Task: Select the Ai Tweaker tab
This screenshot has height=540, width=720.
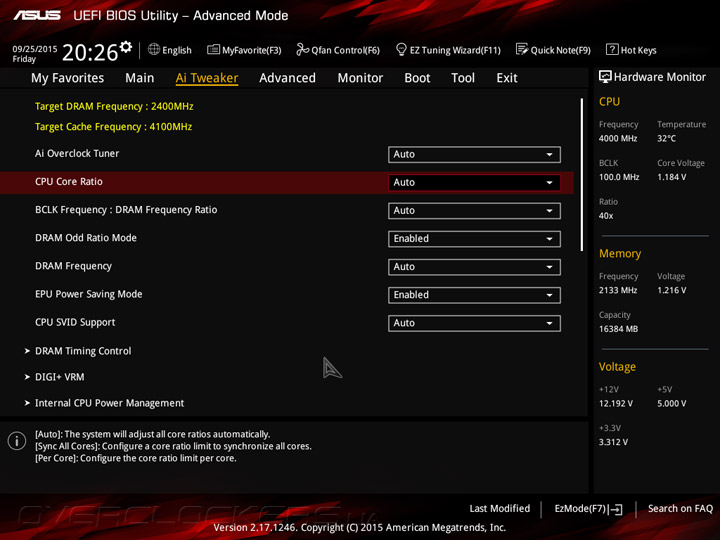Action: click(x=207, y=78)
